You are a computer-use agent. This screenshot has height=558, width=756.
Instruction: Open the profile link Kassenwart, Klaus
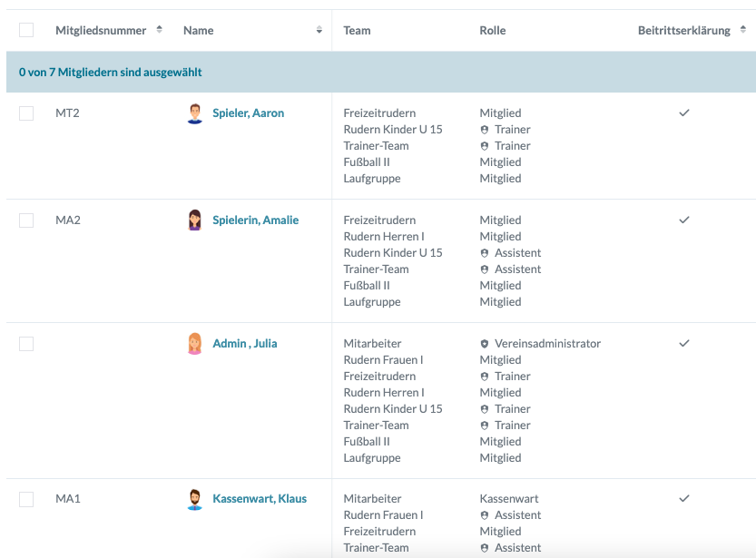pos(259,499)
